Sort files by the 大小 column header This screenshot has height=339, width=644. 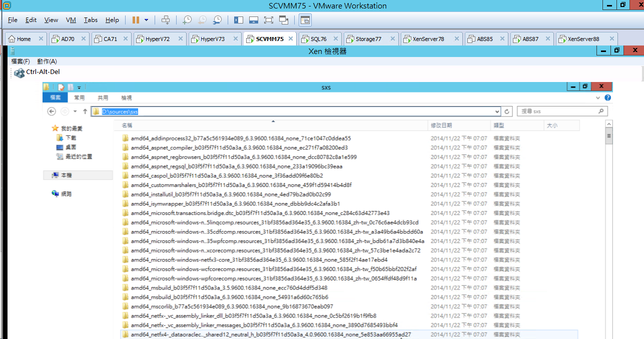(562, 125)
